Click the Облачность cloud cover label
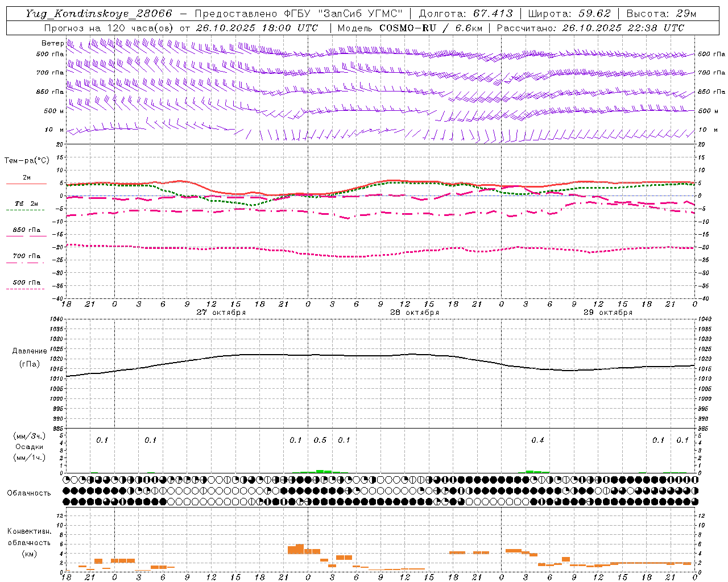Image resolution: width=728 pixels, height=582 pixels. coord(29,493)
